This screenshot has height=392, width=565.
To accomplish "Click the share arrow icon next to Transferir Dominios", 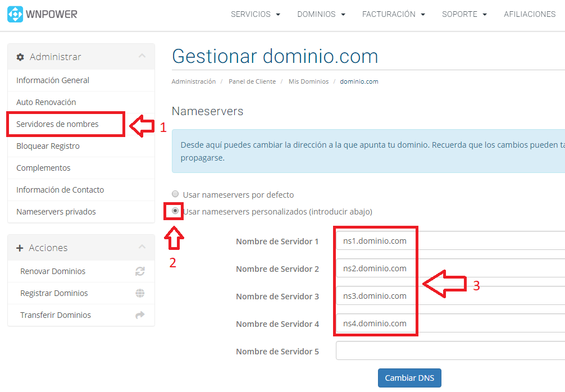I will (140, 315).
